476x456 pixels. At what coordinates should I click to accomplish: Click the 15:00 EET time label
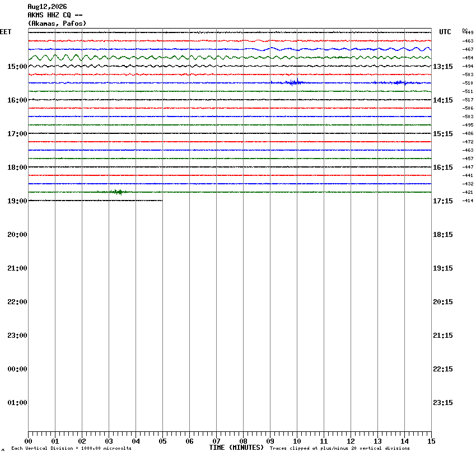17,67
